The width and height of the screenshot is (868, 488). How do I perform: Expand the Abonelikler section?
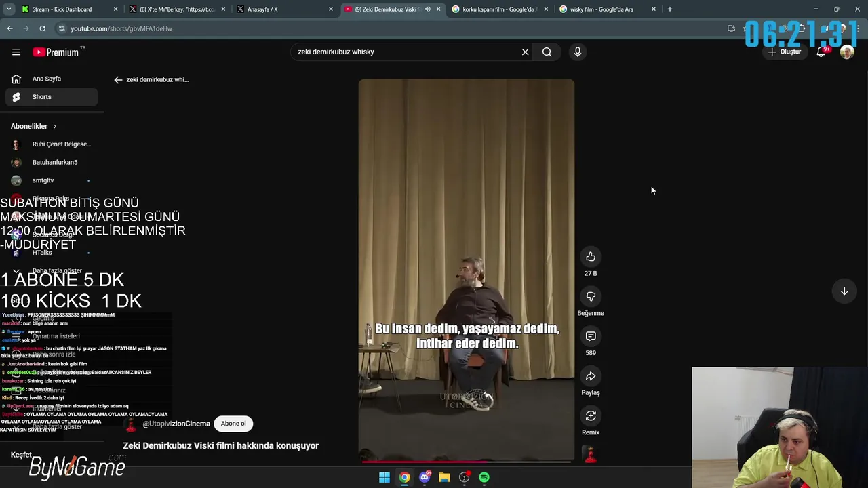click(34, 126)
